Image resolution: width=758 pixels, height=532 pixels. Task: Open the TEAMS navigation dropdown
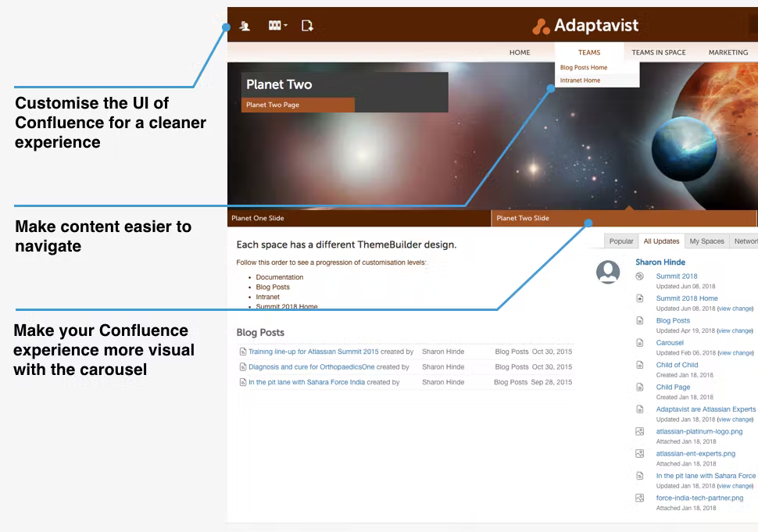point(588,52)
